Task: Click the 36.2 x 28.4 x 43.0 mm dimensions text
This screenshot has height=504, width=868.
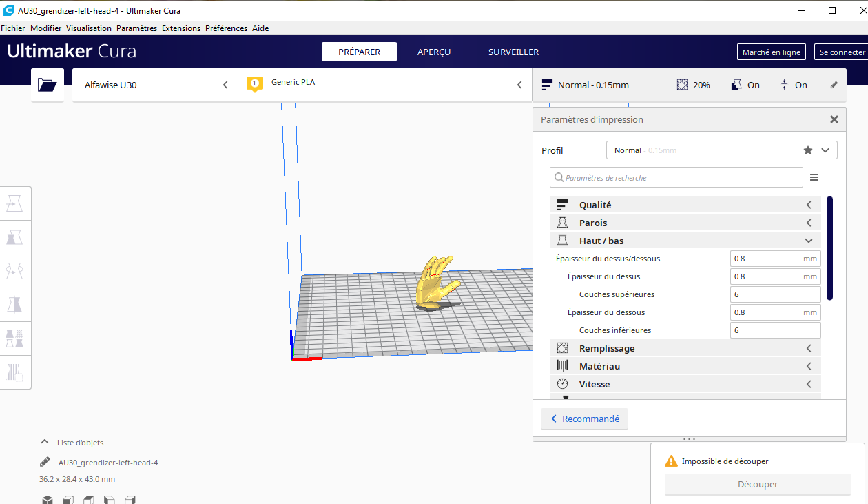Action: tap(77, 479)
